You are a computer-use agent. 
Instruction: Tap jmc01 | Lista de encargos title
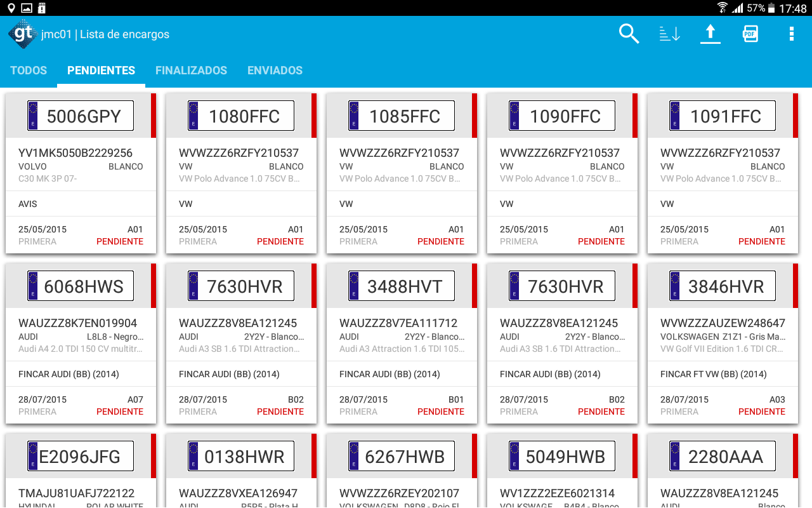coord(105,34)
